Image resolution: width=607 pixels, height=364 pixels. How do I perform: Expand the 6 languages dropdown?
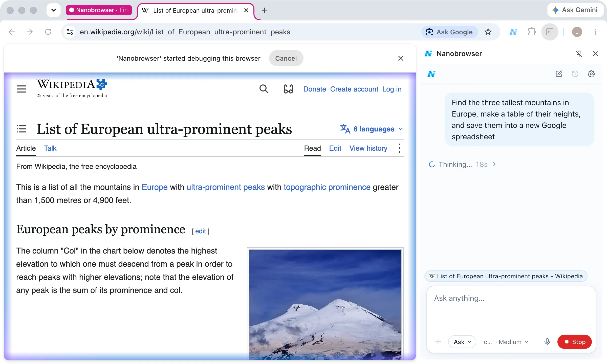coord(372,129)
